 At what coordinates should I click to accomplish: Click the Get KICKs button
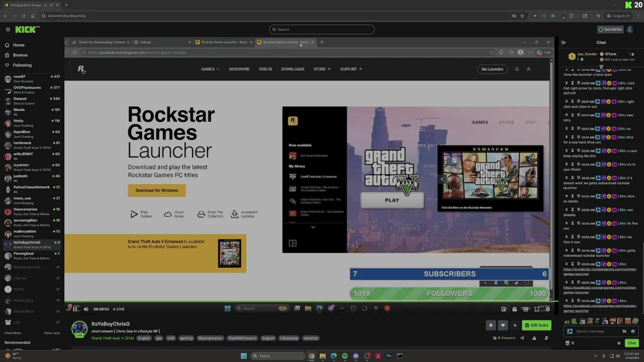coord(610,29)
